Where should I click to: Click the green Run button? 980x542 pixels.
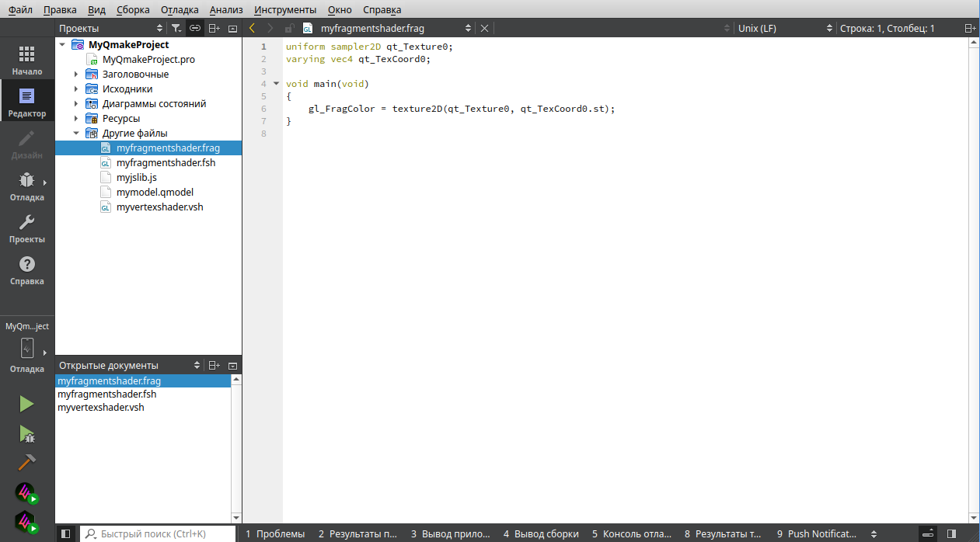pos(26,403)
